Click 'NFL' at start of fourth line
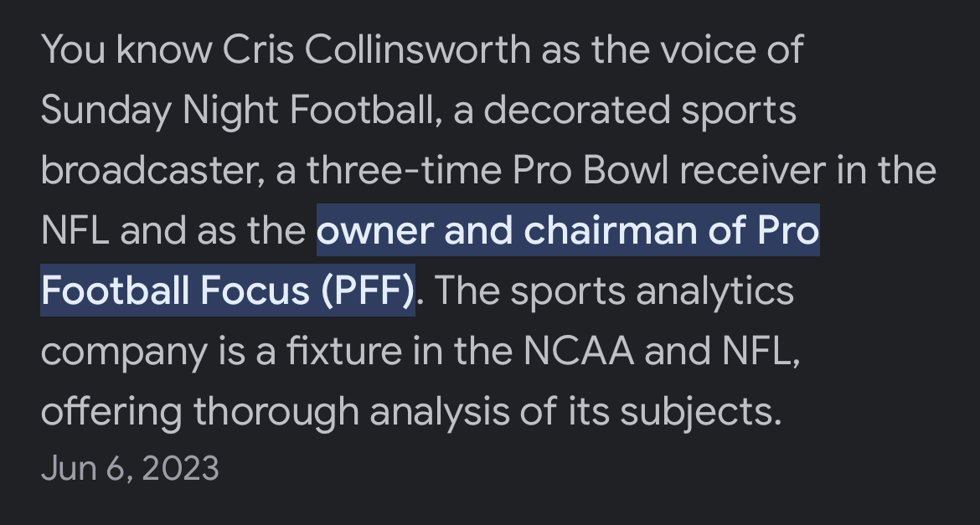The image size is (980, 525). pyautogui.click(x=75, y=230)
